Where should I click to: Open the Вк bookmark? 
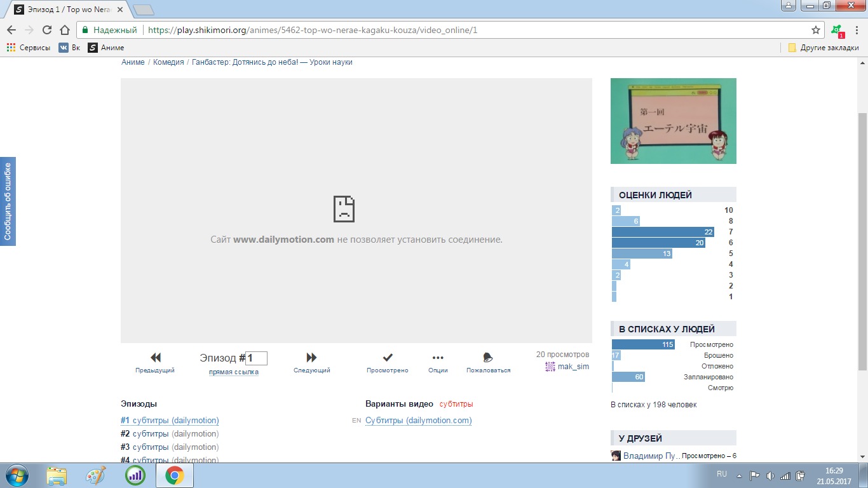69,48
